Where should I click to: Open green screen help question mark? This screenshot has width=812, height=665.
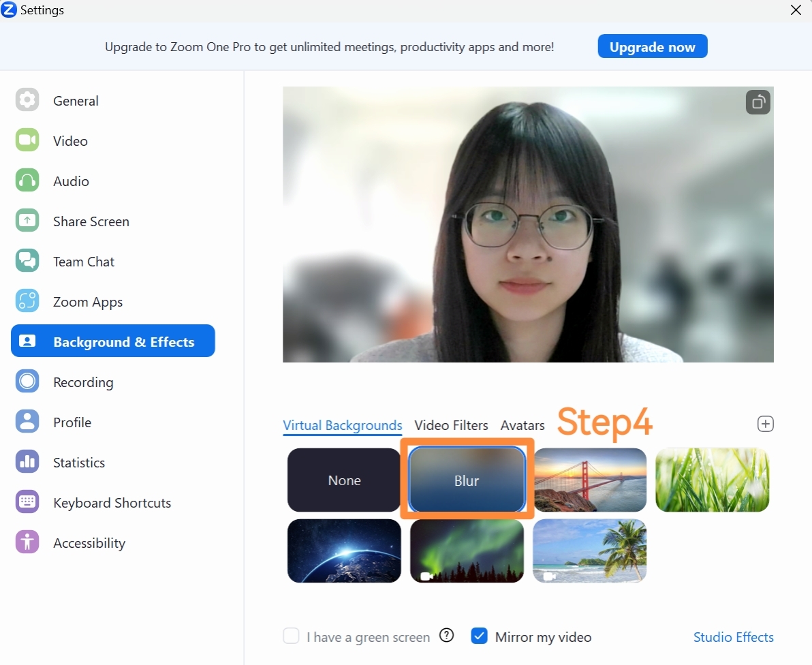446,635
